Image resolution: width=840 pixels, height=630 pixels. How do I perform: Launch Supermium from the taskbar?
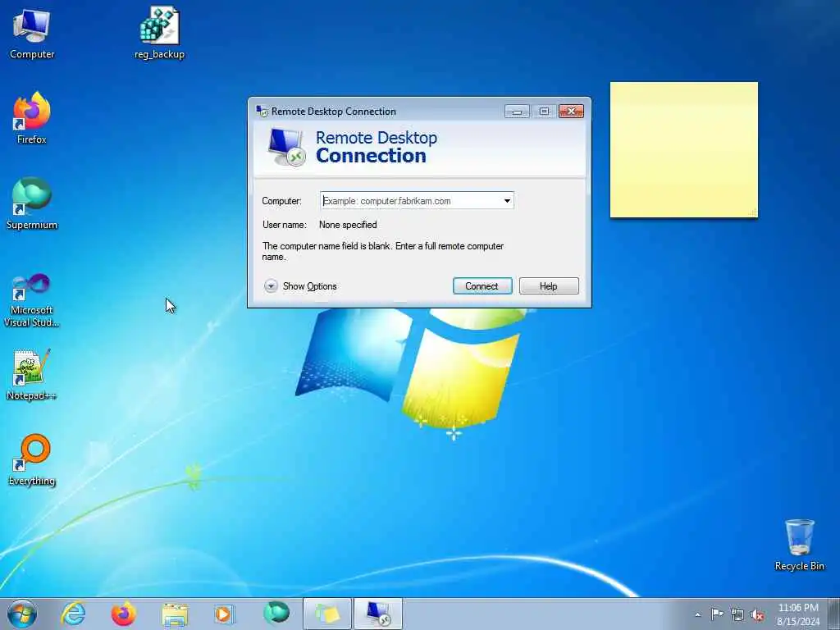click(x=276, y=613)
